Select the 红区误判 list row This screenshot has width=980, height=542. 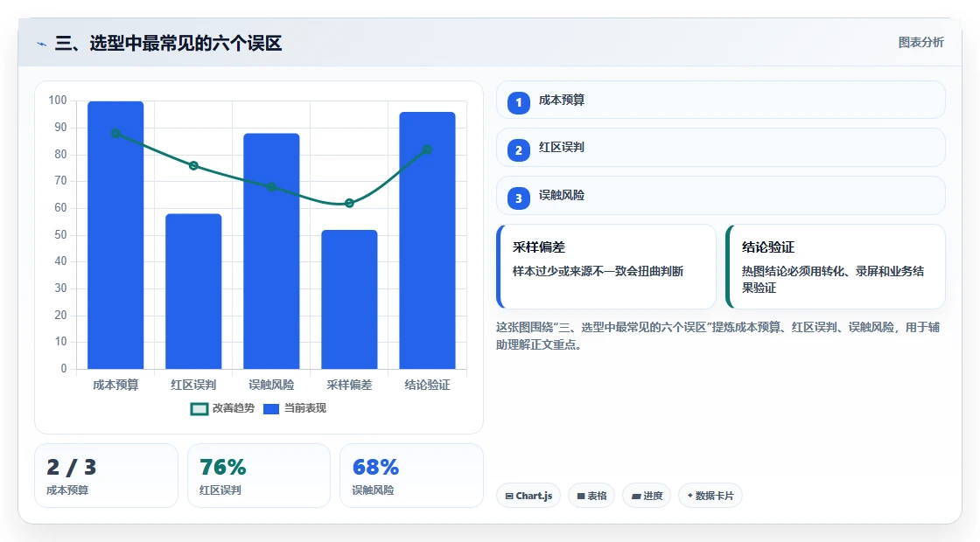(721, 148)
